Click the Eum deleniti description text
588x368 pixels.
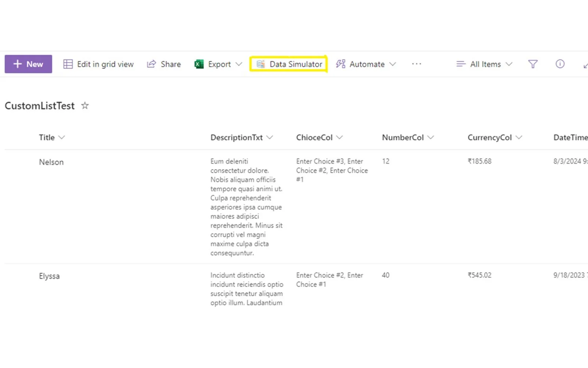[x=247, y=207]
